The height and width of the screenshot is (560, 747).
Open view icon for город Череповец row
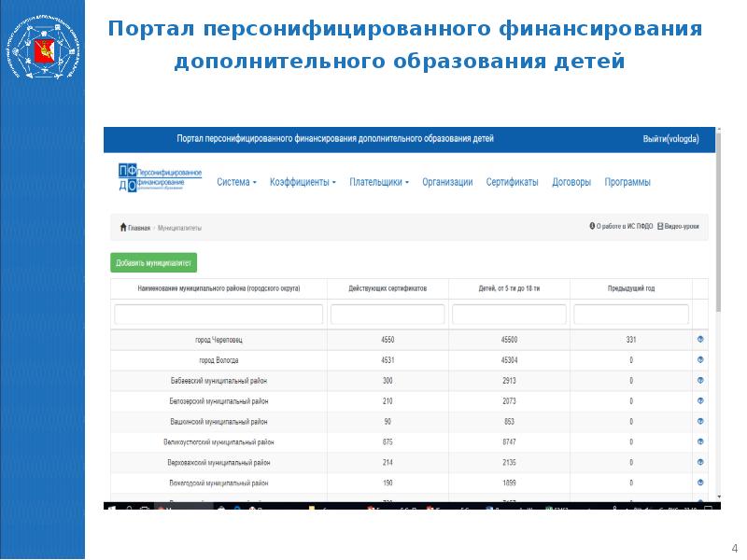coord(700,340)
